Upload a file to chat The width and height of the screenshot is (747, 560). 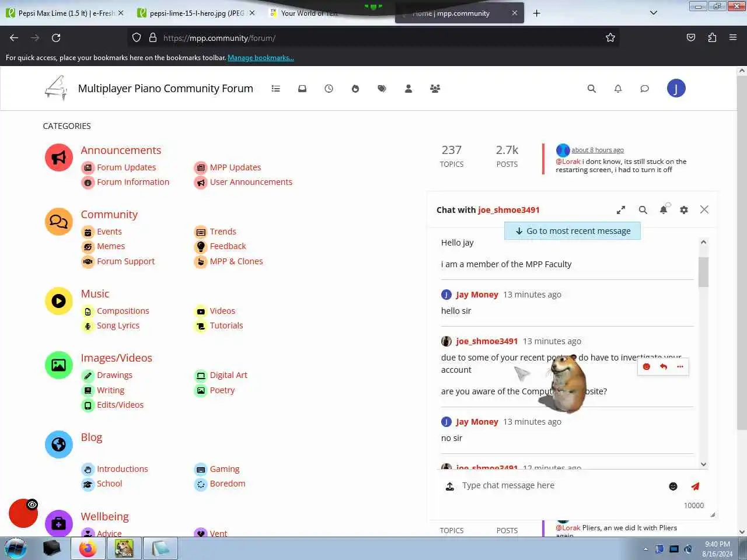pos(450,486)
